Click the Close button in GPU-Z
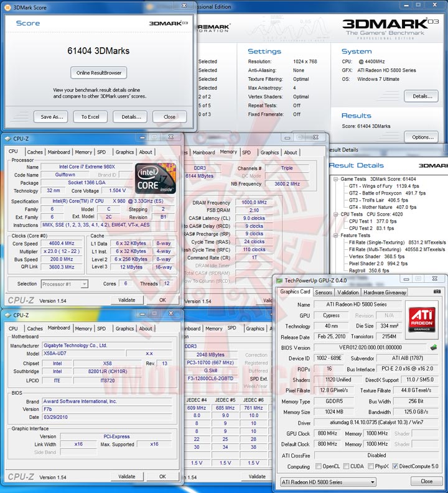The height and width of the screenshot is (493, 448). 426,481
